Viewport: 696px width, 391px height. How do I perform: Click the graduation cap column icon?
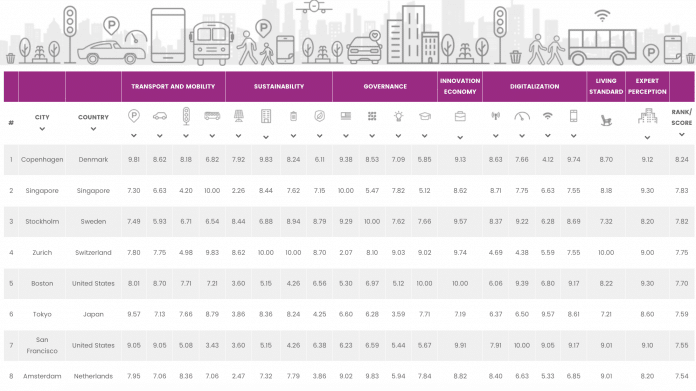point(425,116)
